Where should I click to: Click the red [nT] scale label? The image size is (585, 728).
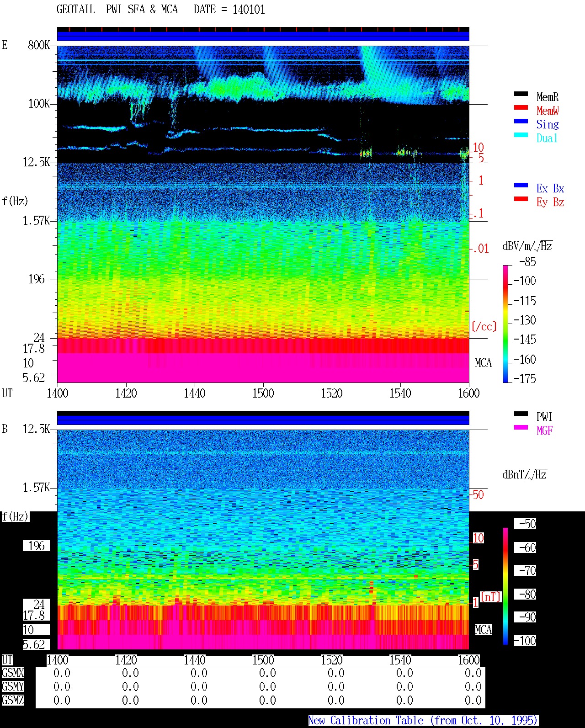491,597
